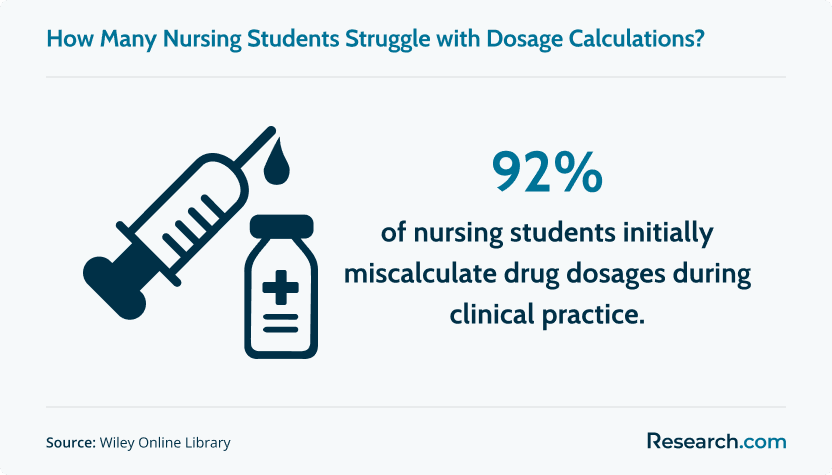Click the Research.com logo
Viewport: 832px width, 475px height.
click(x=716, y=441)
